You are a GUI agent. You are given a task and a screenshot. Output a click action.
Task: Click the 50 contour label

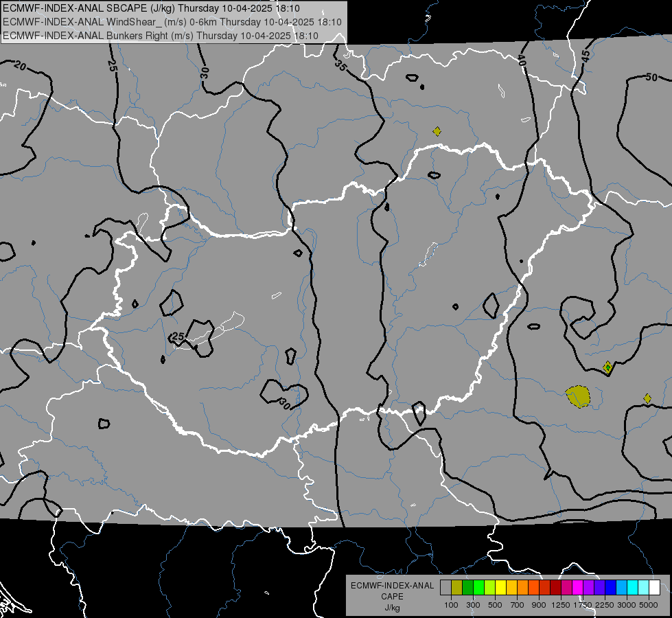tap(651, 77)
